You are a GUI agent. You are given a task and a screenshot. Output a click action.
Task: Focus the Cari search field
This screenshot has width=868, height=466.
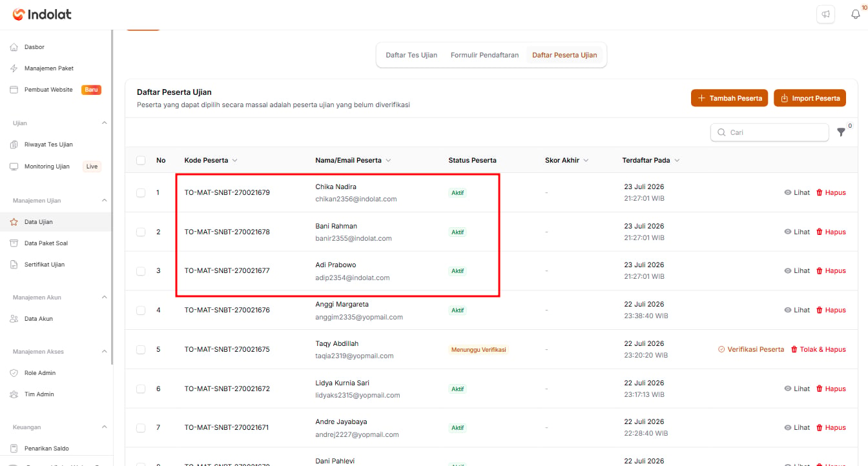(x=770, y=132)
